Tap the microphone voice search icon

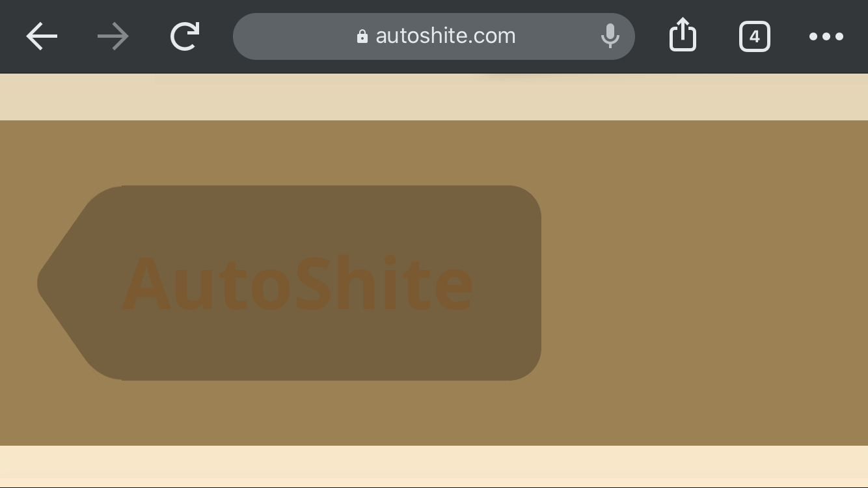pyautogui.click(x=610, y=36)
